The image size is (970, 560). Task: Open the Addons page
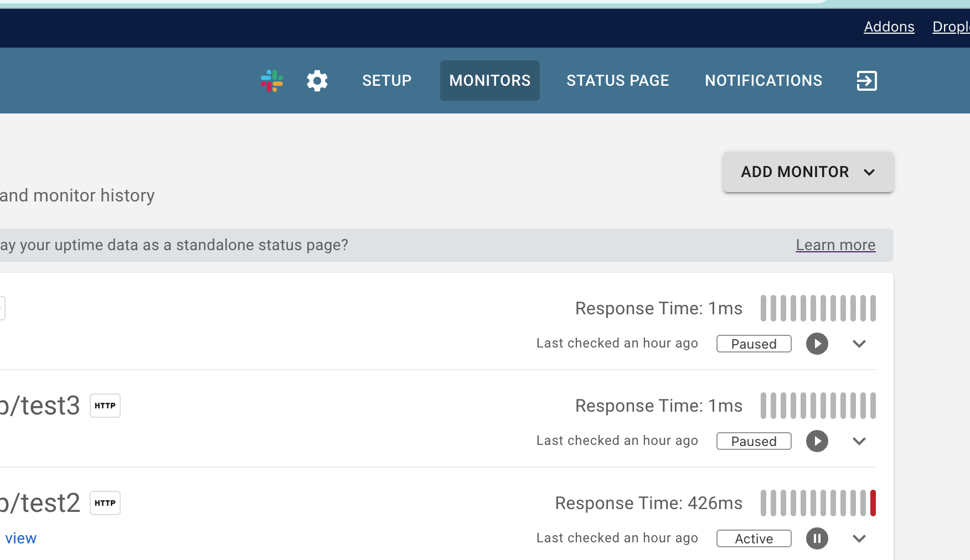coord(889,27)
